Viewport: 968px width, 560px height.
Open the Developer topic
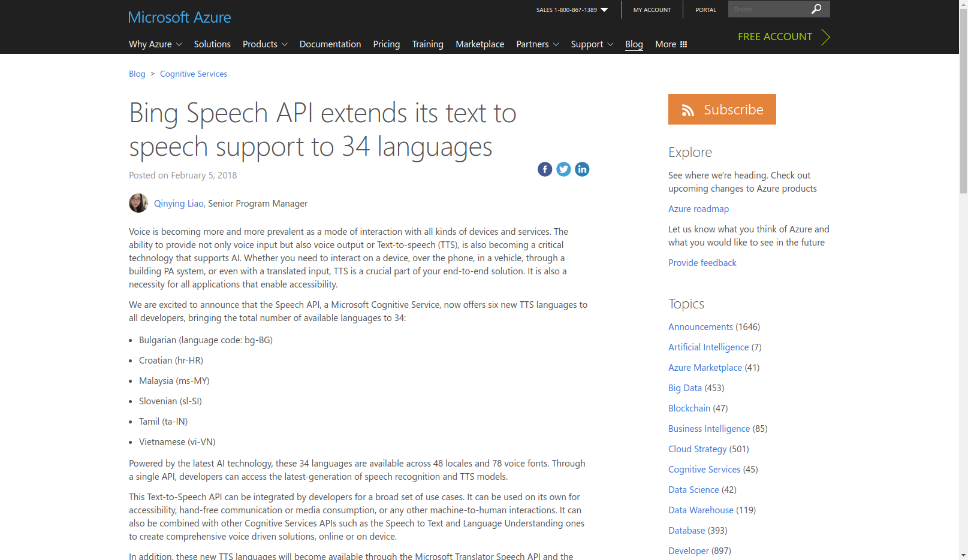click(x=689, y=551)
